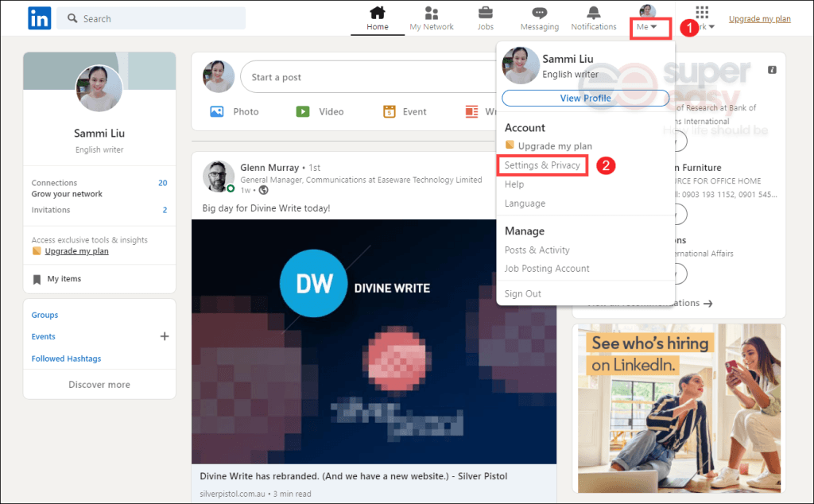Select Help from the account menu
The image size is (814, 504).
tap(514, 184)
